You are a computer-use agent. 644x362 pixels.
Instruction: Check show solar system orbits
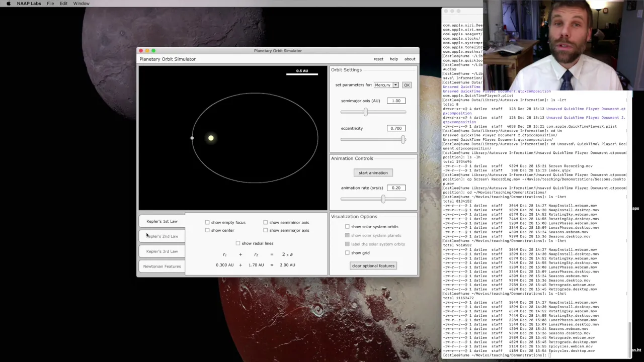point(347,227)
